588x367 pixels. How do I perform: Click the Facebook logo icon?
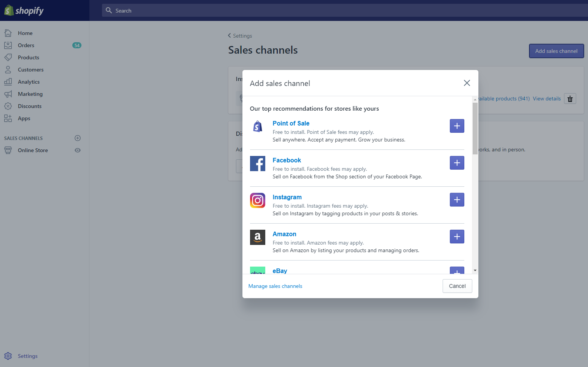click(x=258, y=164)
